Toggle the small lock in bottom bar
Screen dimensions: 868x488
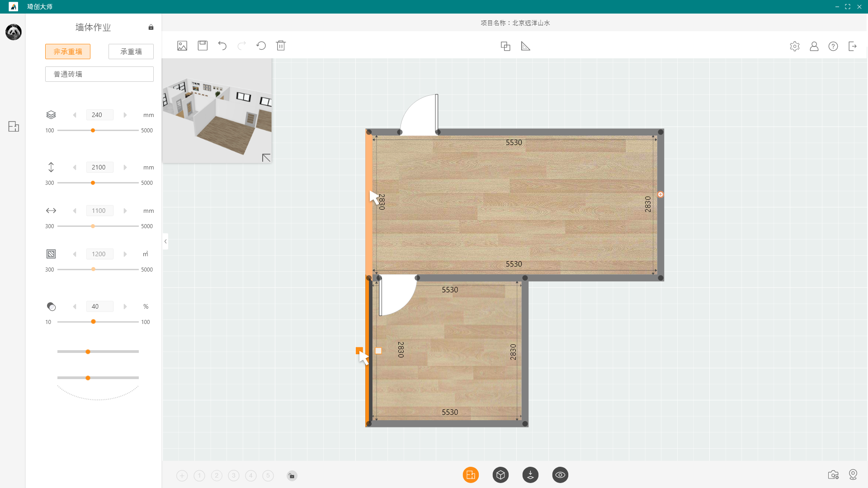[x=292, y=476]
